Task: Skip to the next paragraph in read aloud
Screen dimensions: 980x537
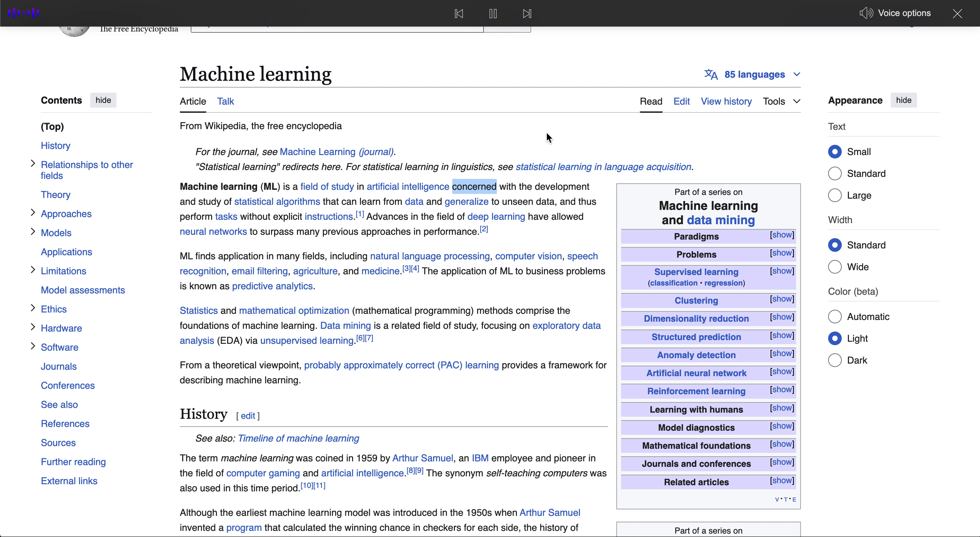Action: pos(527,14)
